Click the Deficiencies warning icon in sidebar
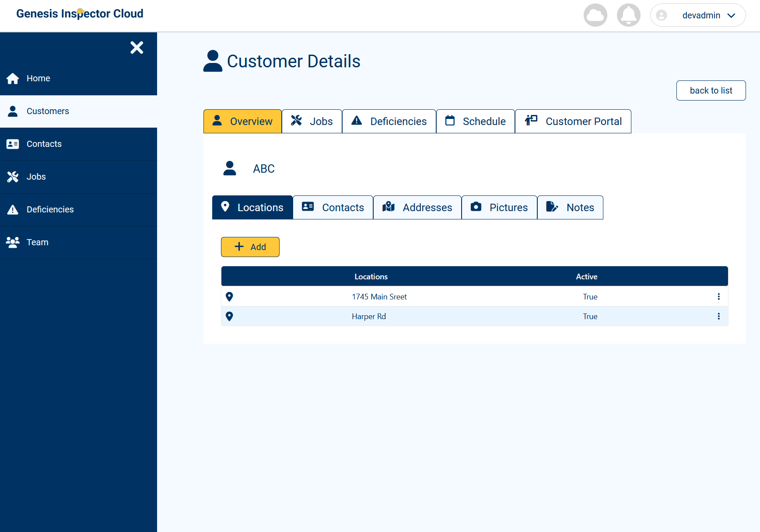760x532 pixels. pyautogui.click(x=13, y=209)
